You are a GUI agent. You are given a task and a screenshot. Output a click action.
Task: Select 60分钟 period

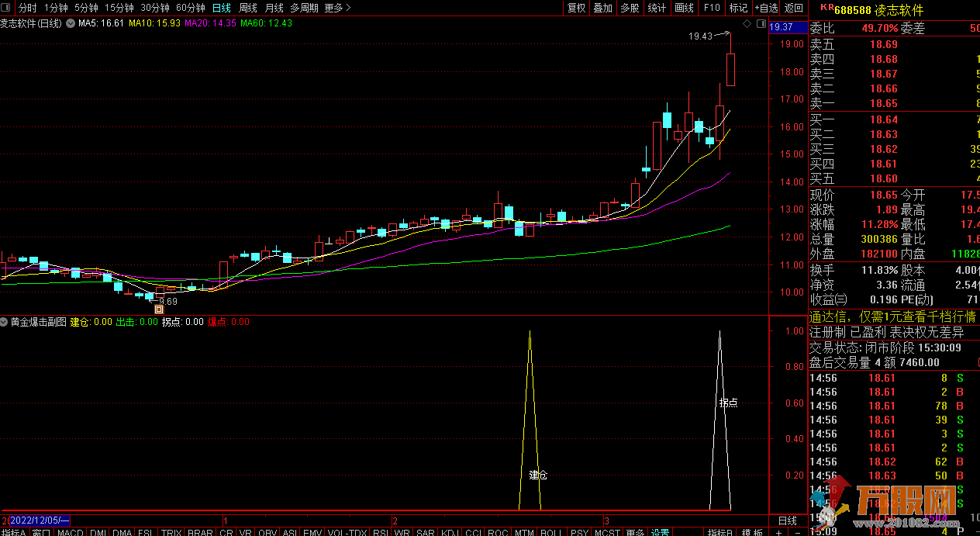pyautogui.click(x=191, y=8)
